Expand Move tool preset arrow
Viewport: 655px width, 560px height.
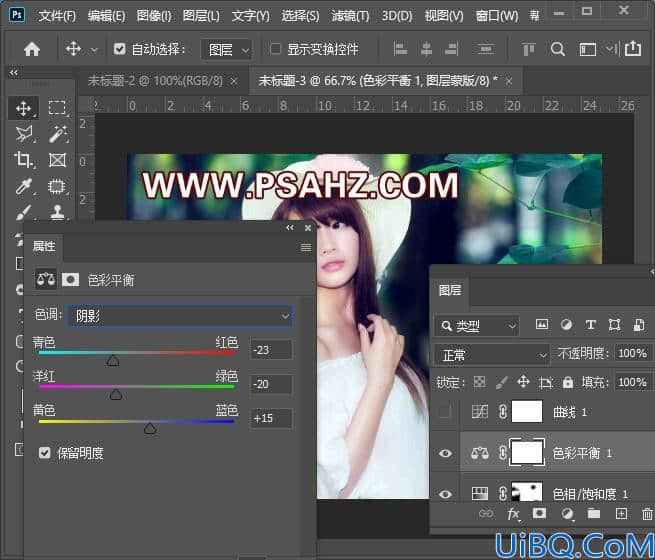95,50
